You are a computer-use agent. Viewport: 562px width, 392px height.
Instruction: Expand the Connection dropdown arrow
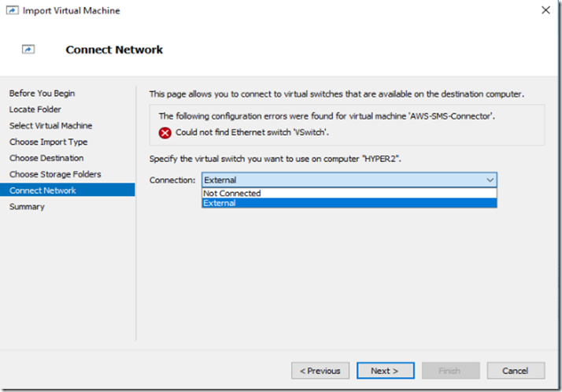[490, 180]
